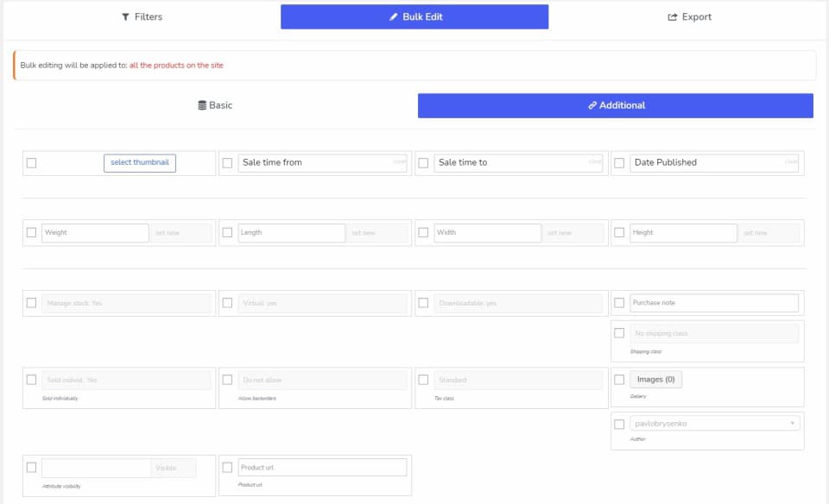The height and width of the screenshot is (504, 829).
Task: Click the Sale time from input
Action: (x=322, y=163)
